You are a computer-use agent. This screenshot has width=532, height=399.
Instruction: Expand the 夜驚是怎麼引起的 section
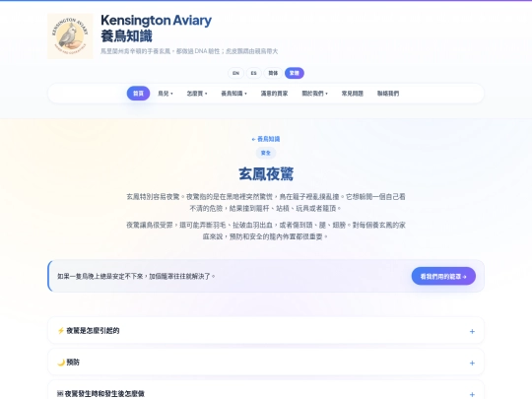click(266, 331)
